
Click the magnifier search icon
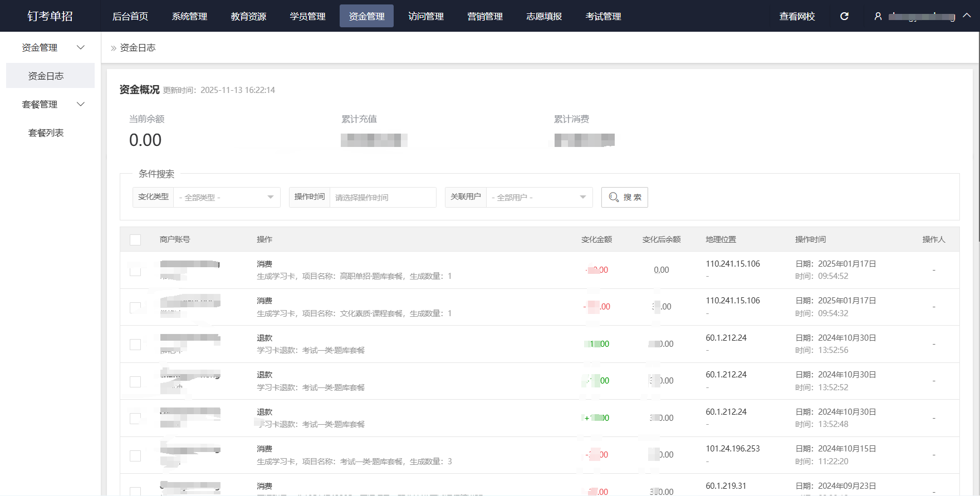tap(614, 197)
